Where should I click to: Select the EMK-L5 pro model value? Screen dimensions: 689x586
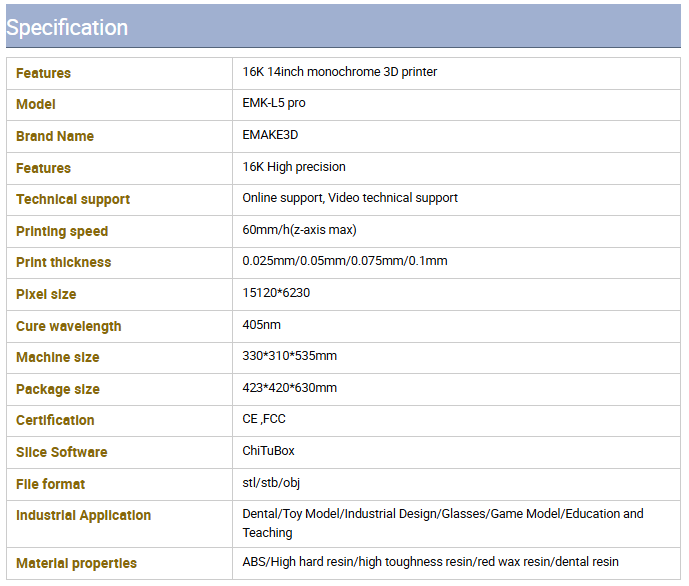[x=274, y=103]
